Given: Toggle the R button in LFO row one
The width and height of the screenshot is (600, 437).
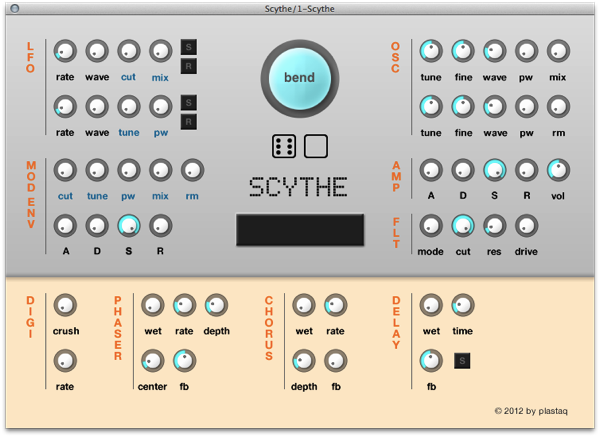Looking at the screenshot, I should pos(189,67).
